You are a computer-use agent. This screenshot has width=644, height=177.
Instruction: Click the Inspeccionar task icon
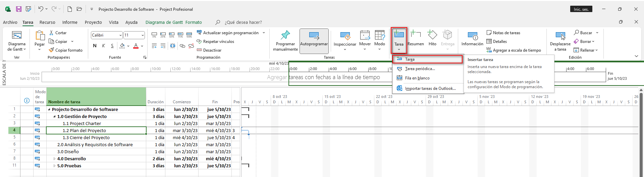345,36
